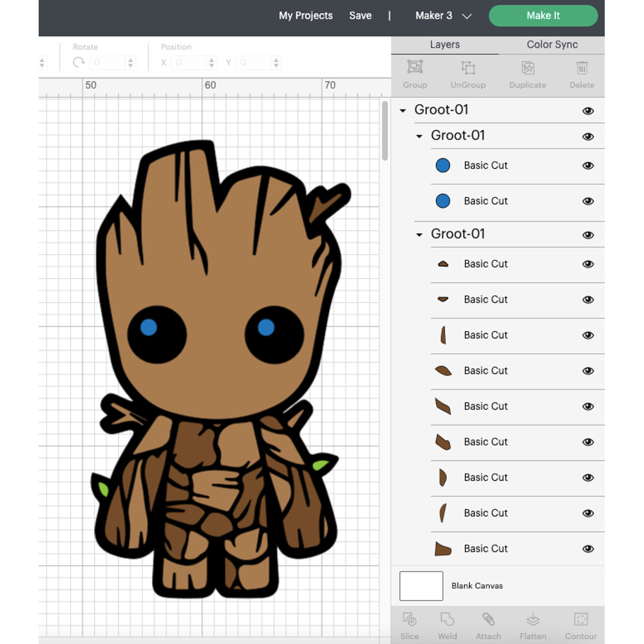Viewport: 644px width, 644px height.
Task: Click the Group icon
Action: [414, 72]
